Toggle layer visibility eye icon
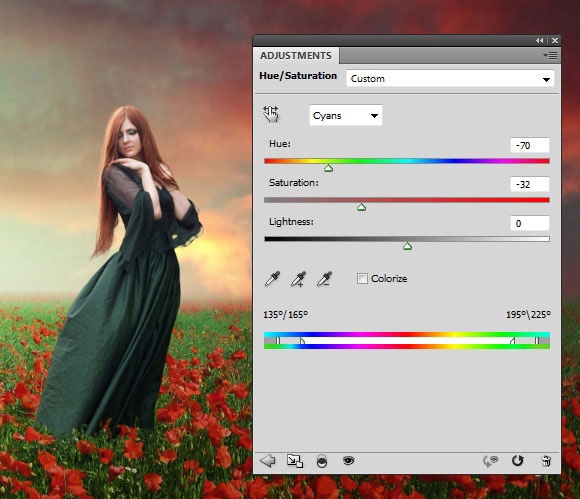 click(348, 461)
